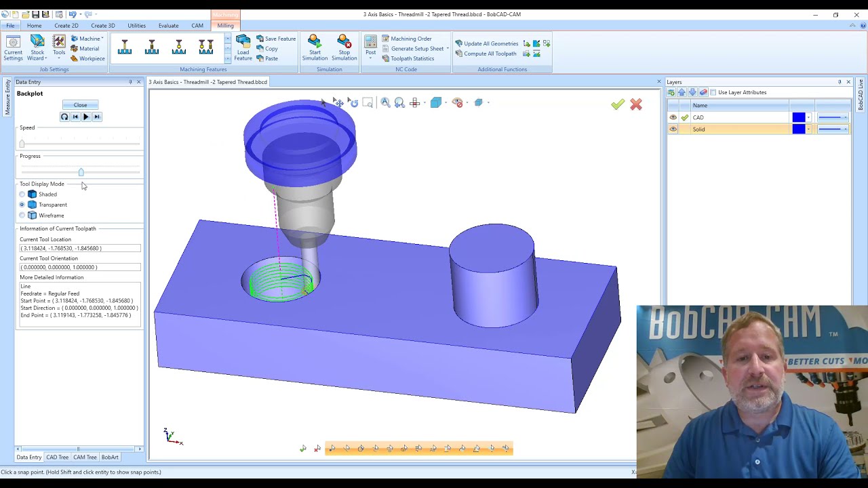
Task: Select the pan-move cursor tool in viewport
Action: [x=338, y=102]
